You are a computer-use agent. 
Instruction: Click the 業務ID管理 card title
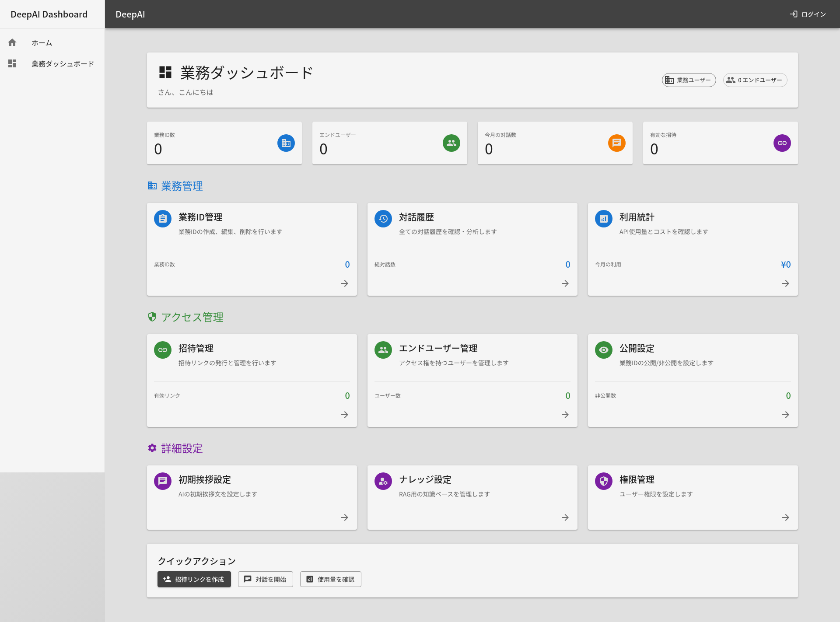point(200,217)
